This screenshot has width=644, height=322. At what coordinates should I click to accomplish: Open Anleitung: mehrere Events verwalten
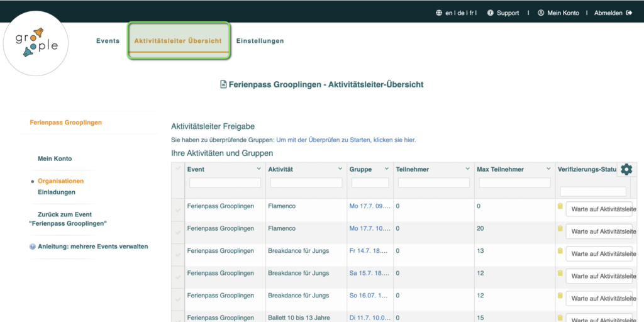(x=93, y=247)
